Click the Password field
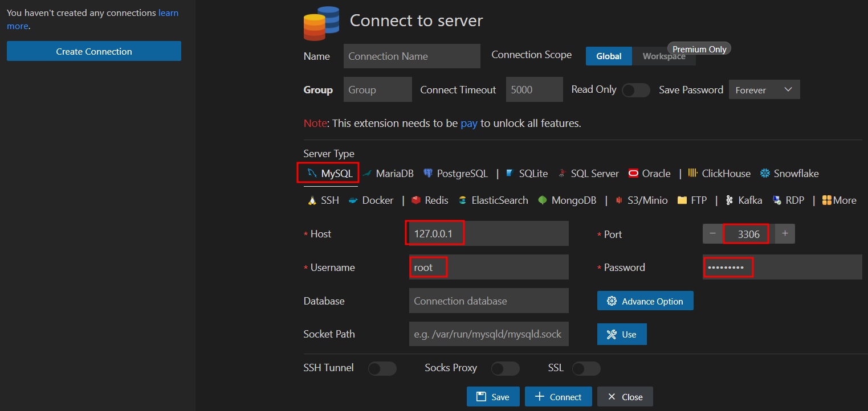The height and width of the screenshot is (411, 868). click(x=783, y=267)
